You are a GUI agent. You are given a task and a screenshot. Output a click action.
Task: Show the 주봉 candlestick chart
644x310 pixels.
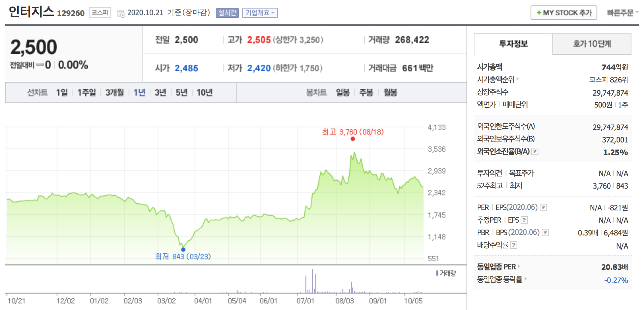pos(366,93)
